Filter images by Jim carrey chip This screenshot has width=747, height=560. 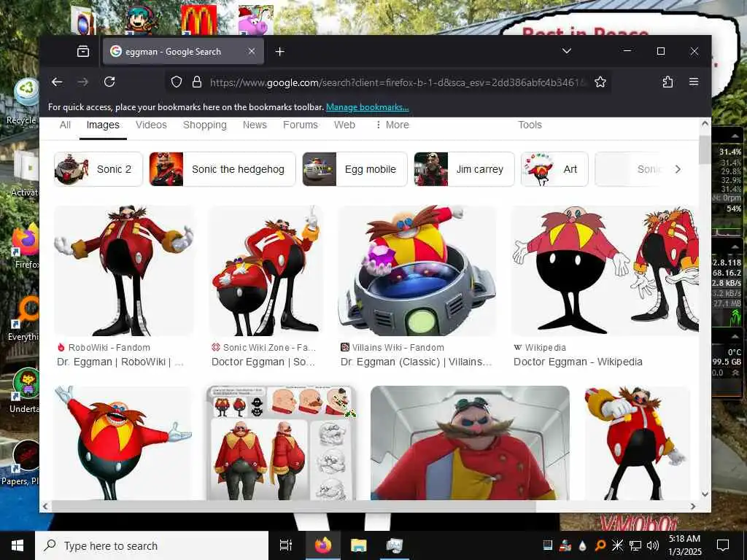(465, 169)
